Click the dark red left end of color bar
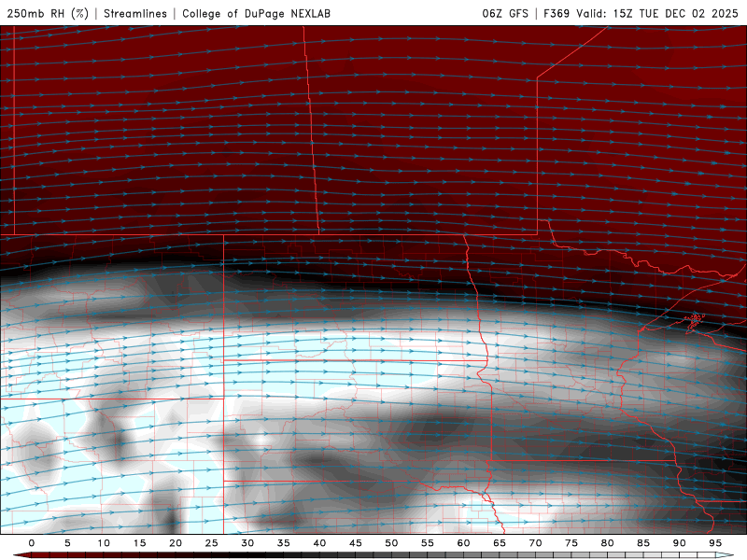This screenshot has width=747, height=560. pos(21,555)
